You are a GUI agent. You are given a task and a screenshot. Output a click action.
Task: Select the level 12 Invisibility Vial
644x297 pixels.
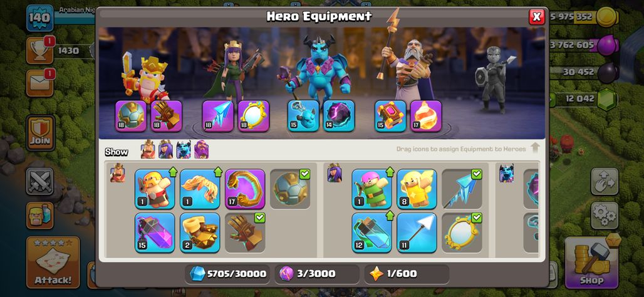[371, 232]
